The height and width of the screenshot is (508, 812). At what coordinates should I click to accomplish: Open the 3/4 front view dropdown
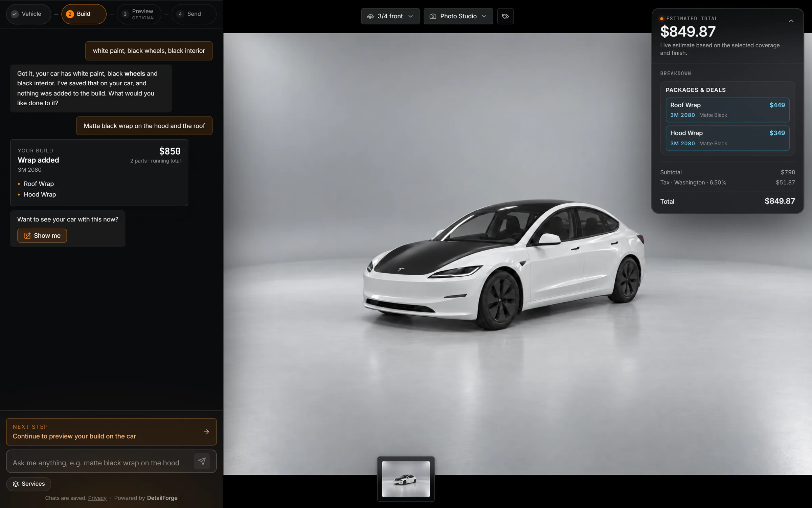click(x=390, y=16)
